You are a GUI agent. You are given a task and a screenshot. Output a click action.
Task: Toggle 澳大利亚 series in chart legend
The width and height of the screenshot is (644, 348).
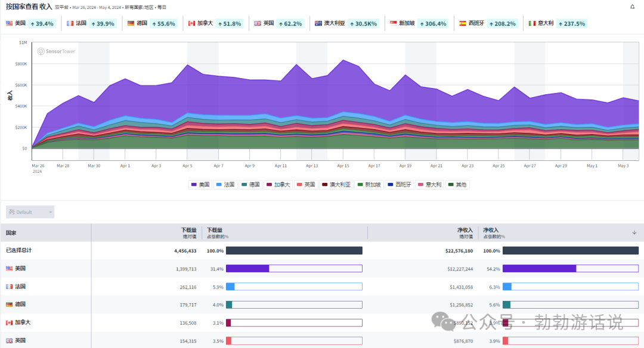[x=337, y=185]
